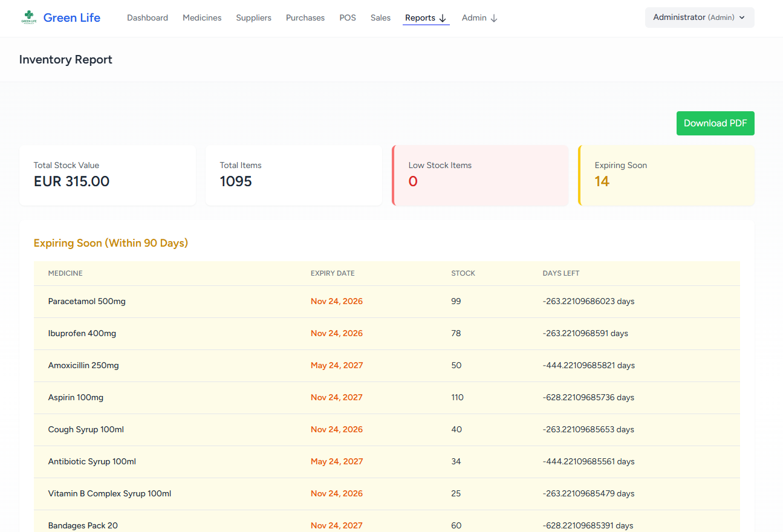Navigate to Purchases
Viewport: 783px width, 532px height.
pos(305,18)
